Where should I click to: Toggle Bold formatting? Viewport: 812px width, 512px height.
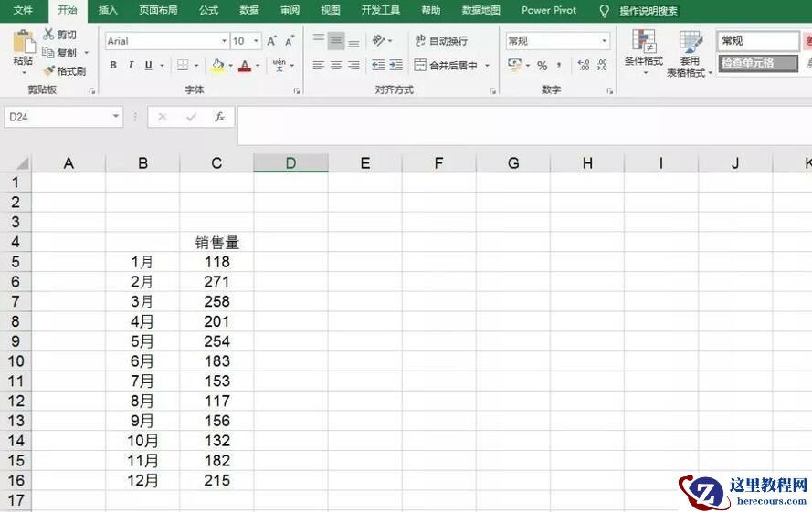tap(113, 65)
